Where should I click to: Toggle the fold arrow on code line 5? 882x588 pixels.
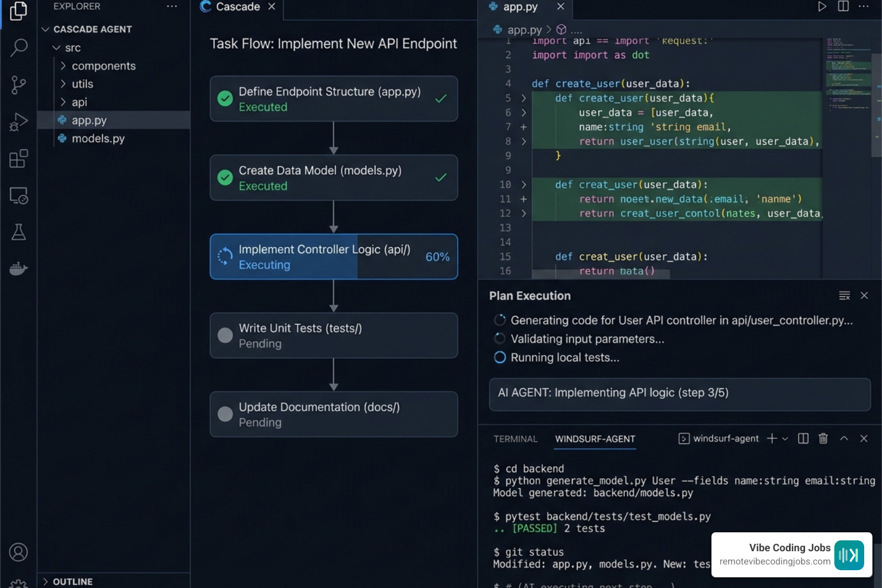[x=523, y=98]
